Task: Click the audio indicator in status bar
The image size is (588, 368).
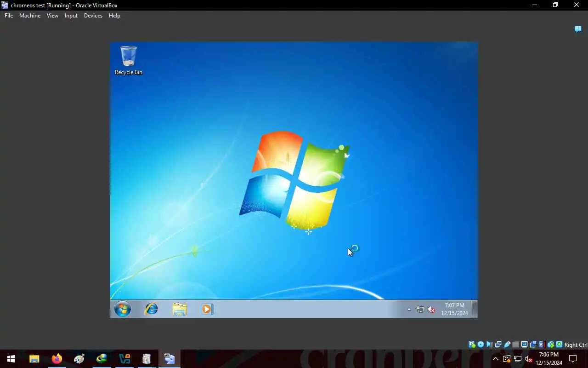Action: pos(489,345)
